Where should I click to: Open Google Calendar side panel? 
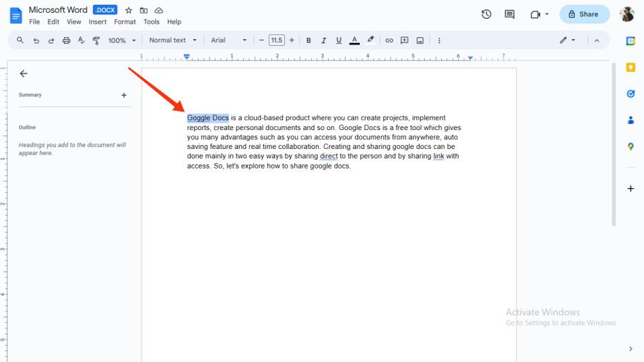pos(631,40)
